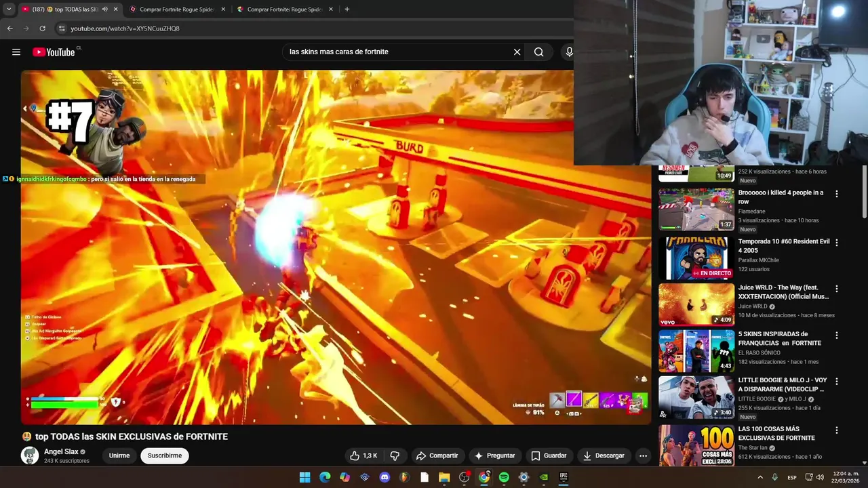868x488 pixels.
Task: Launch Epic Games from the taskbar
Action: tap(564, 477)
